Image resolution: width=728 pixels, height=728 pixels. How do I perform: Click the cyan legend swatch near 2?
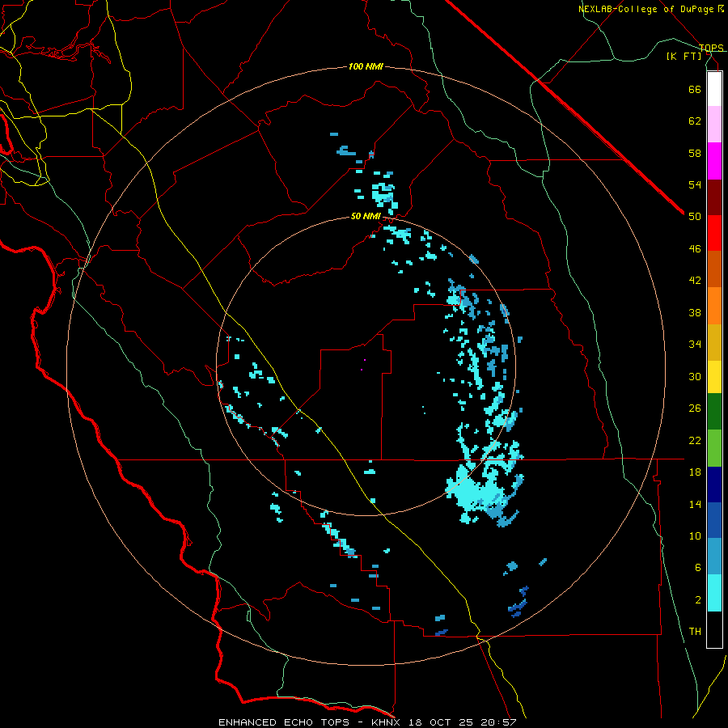pyautogui.click(x=714, y=593)
